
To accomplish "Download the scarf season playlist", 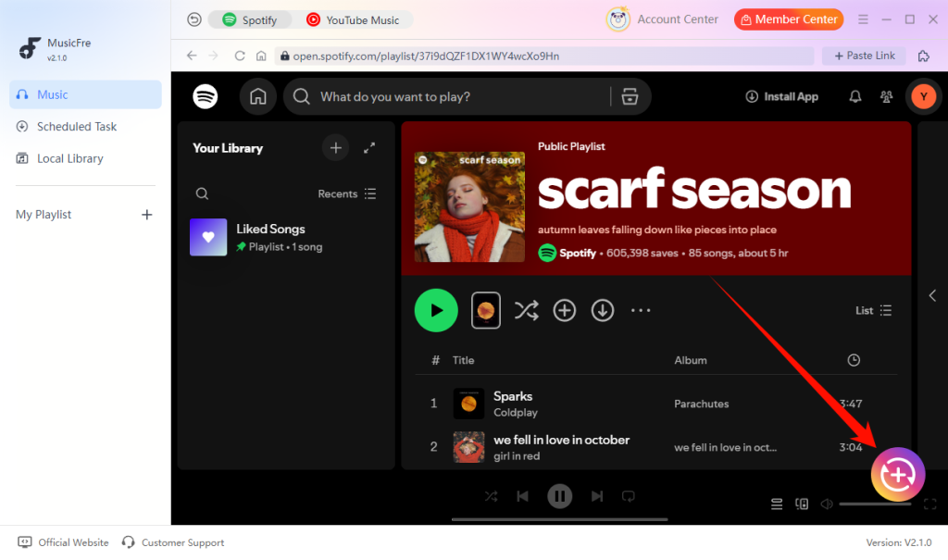I will (x=602, y=310).
